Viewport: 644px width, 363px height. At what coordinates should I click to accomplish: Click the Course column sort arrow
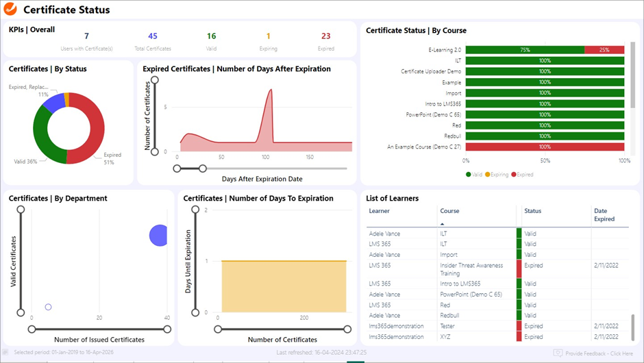(442, 224)
